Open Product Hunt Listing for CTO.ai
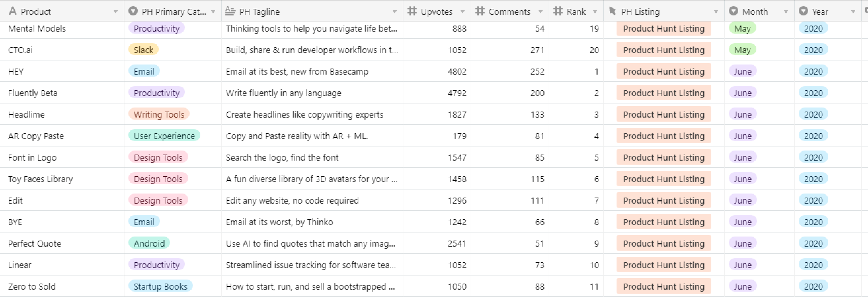Viewport: 868px width, 297px height. tap(664, 50)
